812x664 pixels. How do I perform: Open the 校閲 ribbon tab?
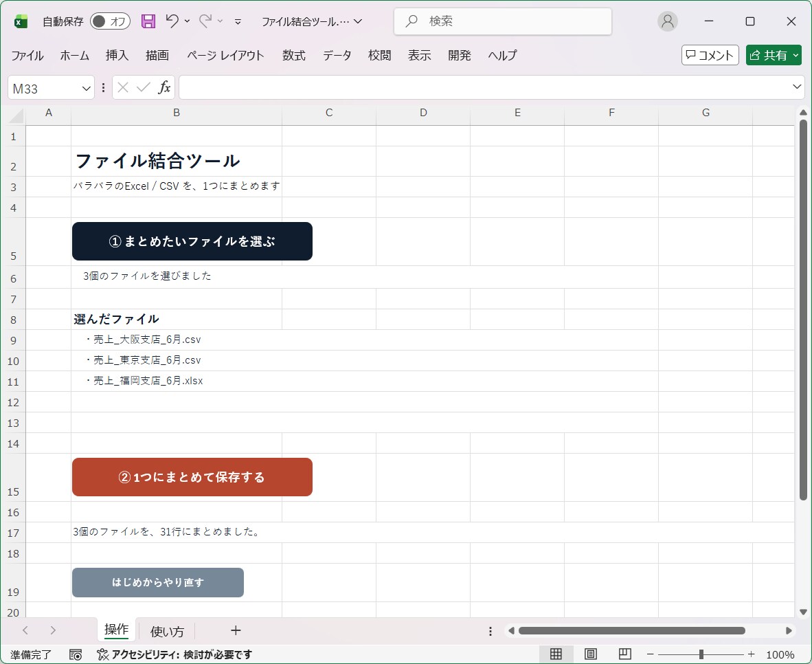pyautogui.click(x=380, y=56)
